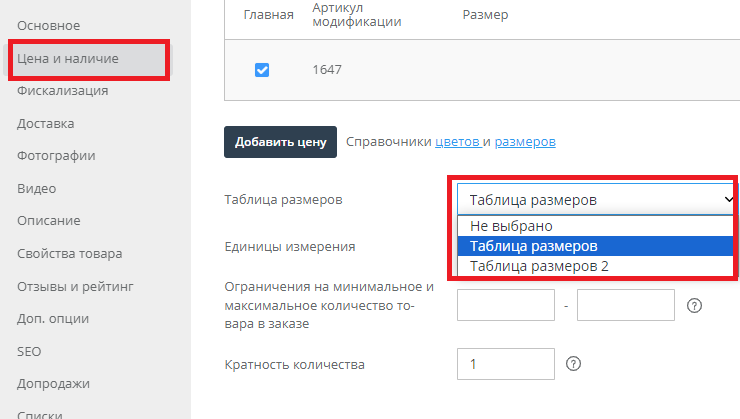The image size is (740, 419).
Task: Switch to Цена и наличие section
Action: point(68,59)
